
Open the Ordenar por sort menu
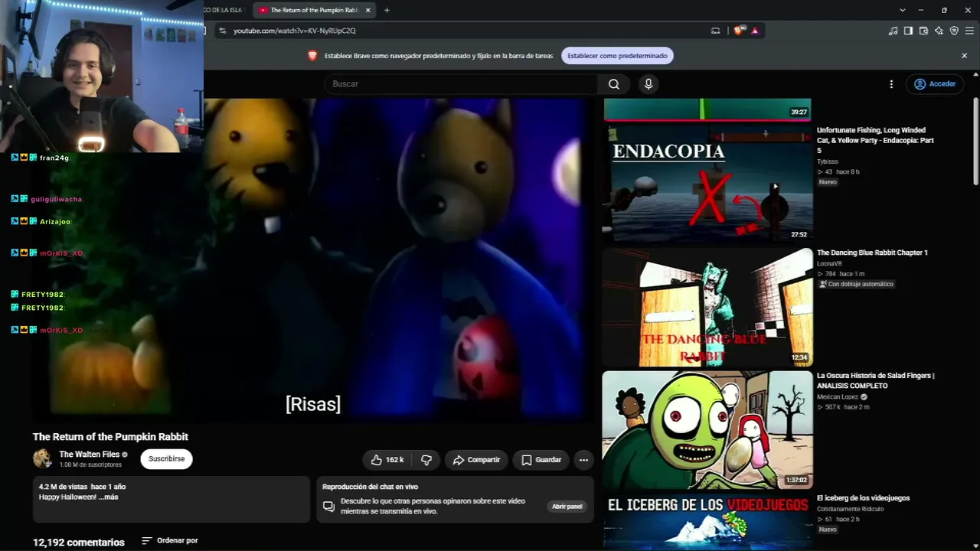[170, 541]
